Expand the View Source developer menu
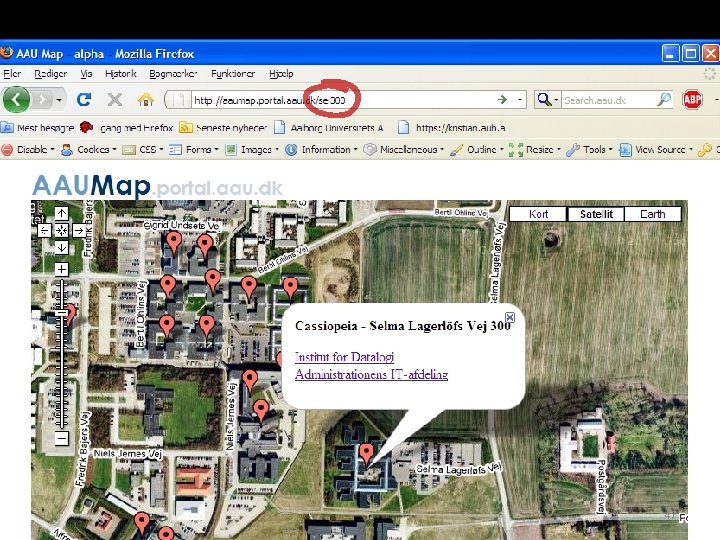 [x=656, y=150]
